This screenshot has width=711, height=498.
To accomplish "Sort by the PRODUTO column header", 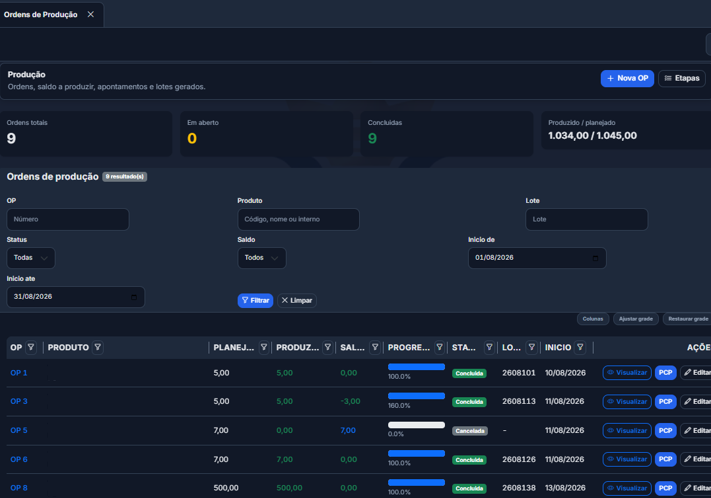I will (x=68, y=347).
